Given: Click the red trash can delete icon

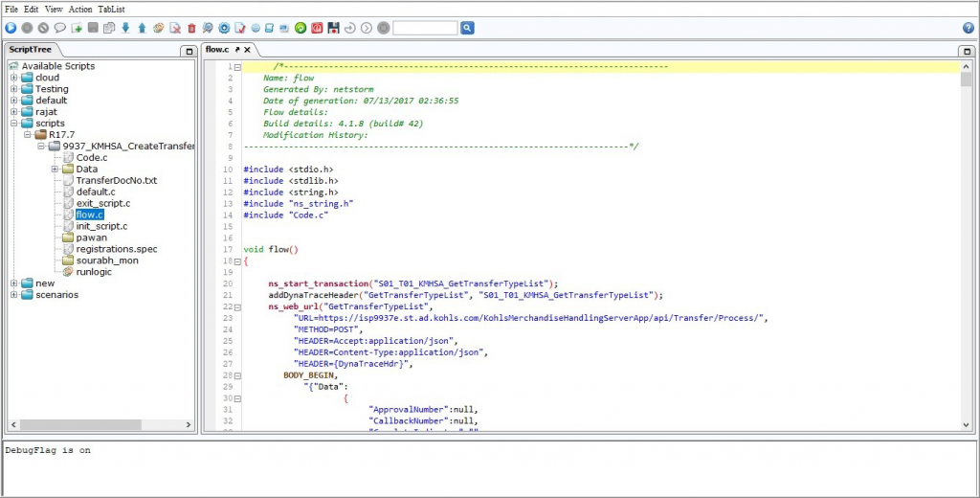Looking at the screenshot, I should tap(191, 28).
